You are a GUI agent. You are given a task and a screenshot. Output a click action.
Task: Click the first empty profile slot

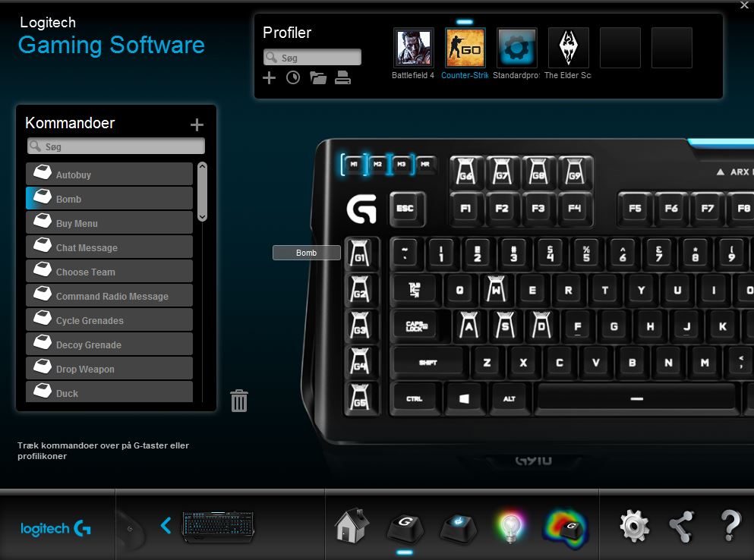click(620, 47)
